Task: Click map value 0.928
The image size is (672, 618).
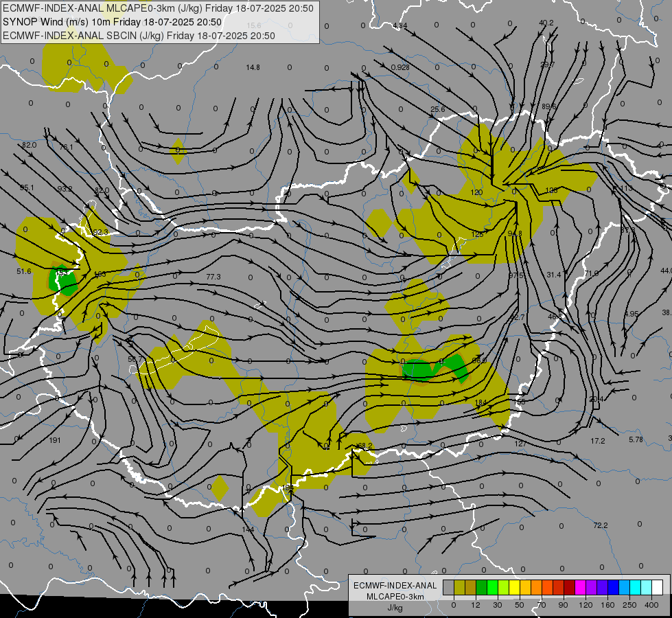Action: (x=400, y=67)
